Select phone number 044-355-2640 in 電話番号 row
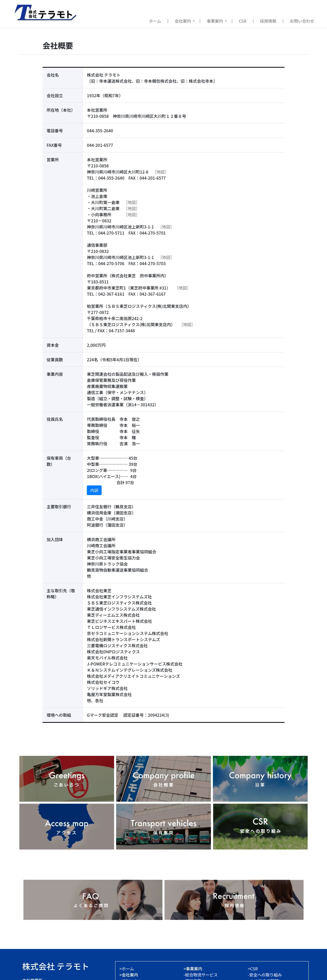This screenshot has height=980, width=327. [x=100, y=131]
